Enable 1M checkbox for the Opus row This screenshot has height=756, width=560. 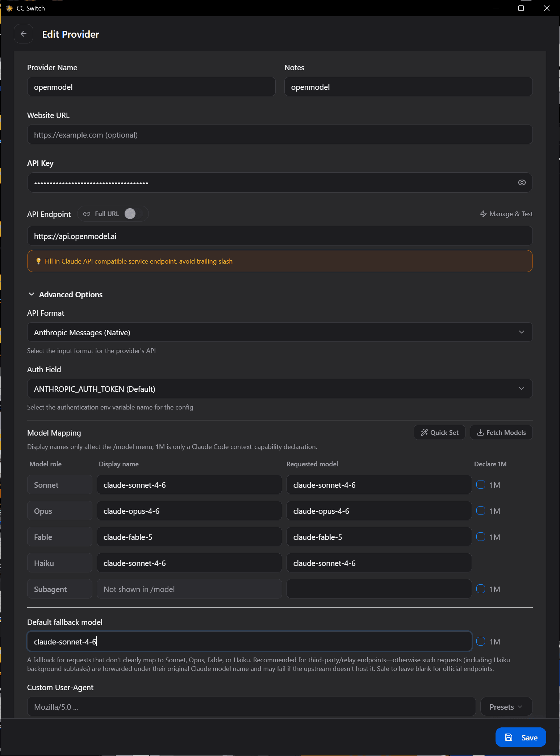pos(481,511)
